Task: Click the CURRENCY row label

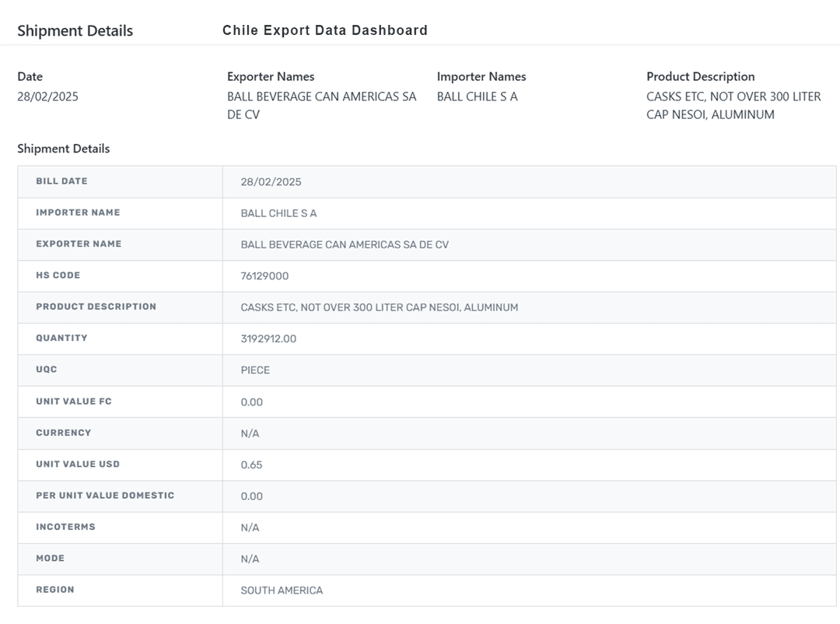Action: pyautogui.click(x=63, y=433)
